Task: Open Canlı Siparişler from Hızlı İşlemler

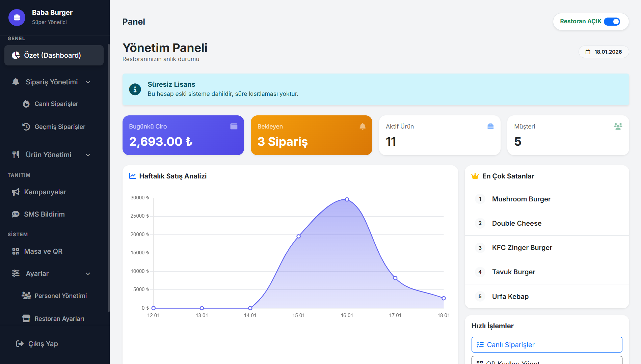Action: [546, 344]
